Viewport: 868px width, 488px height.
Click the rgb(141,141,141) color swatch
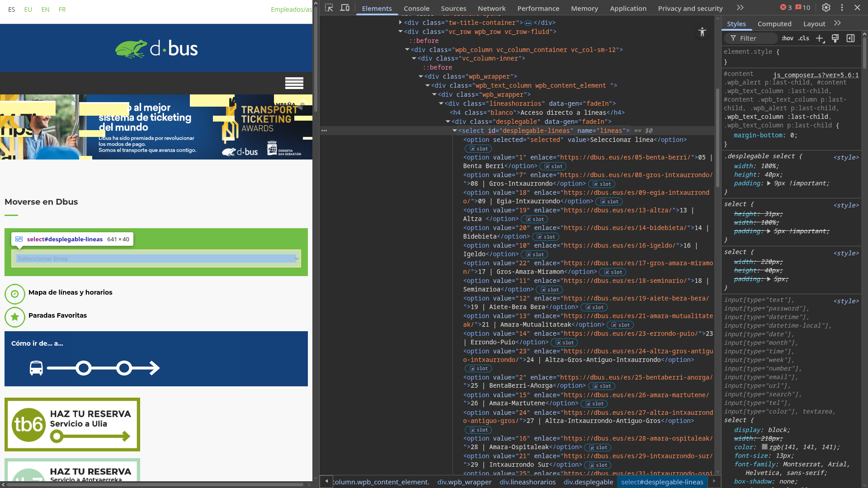[x=764, y=447]
